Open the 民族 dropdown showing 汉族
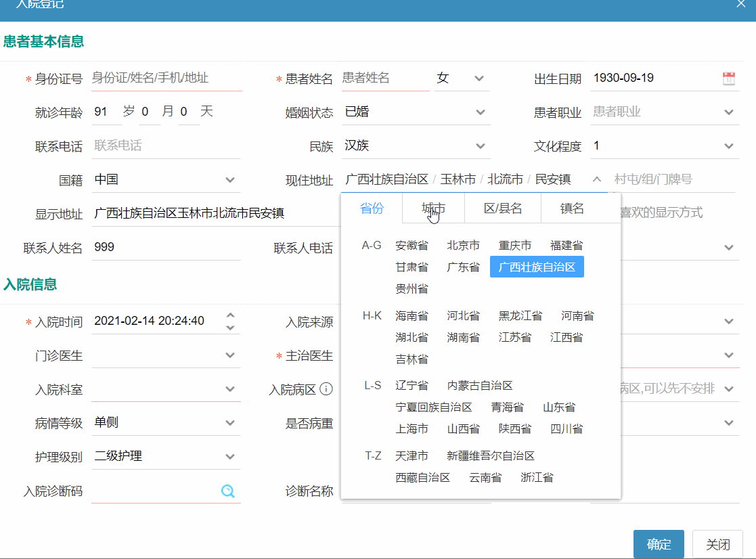The width and height of the screenshot is (756, 559). click(416, 146)
